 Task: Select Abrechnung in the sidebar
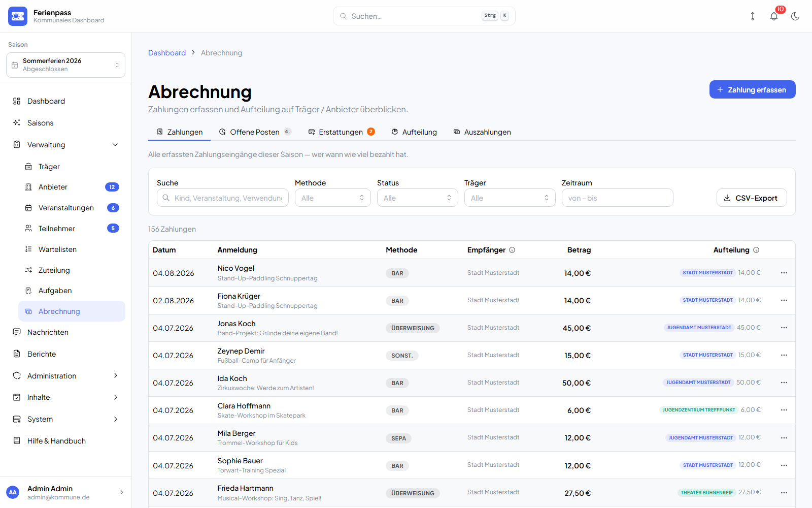(x=72, y=311)
